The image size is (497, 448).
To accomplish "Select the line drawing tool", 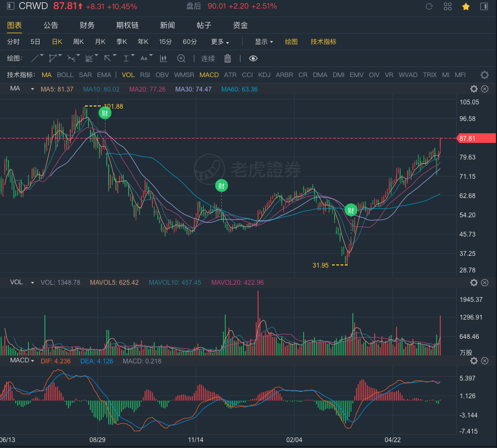I will [x=35, y=58].
